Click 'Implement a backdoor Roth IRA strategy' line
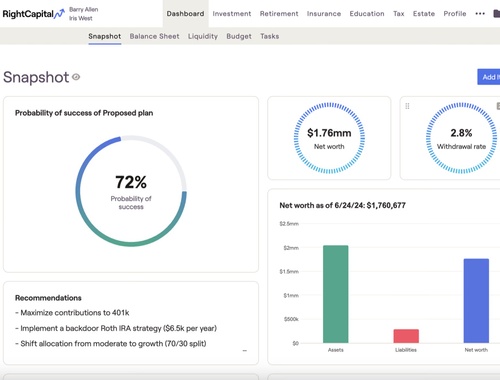This screenshot has height=380, width=500. tap(116, 328)
